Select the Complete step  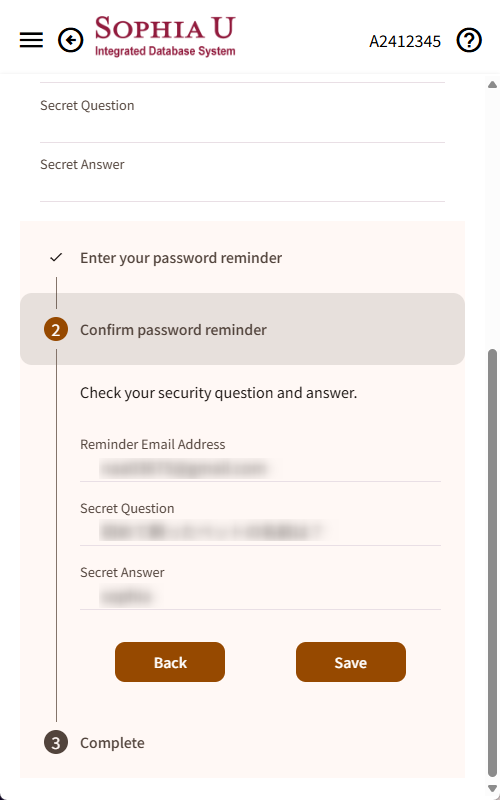(112, 742)
